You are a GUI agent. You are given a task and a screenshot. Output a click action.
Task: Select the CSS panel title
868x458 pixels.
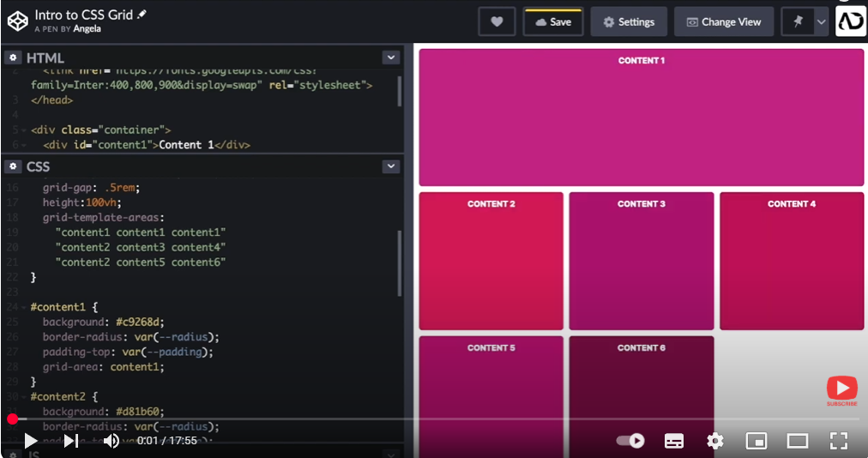click(x=38, y=166)
